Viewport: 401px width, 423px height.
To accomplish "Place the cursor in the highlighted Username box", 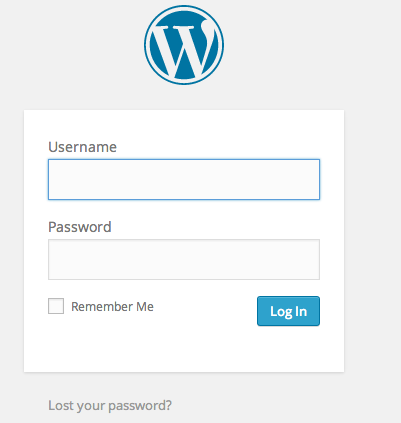I will (184, 179).
